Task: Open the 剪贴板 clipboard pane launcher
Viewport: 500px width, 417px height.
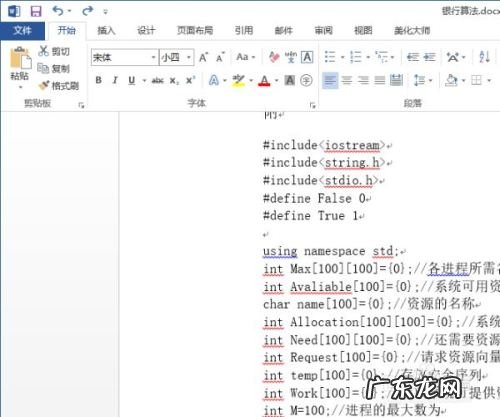Action: 81,105
